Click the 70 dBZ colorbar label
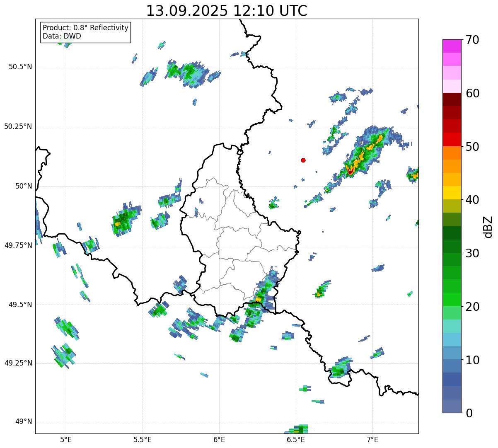Viewport: 498px width, 448px height. coord(472,40)
